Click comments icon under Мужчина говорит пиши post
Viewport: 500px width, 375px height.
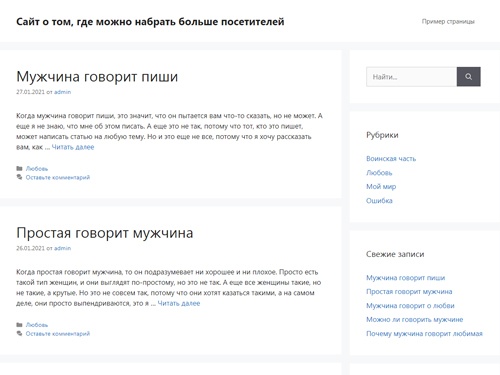pos(19,177)
